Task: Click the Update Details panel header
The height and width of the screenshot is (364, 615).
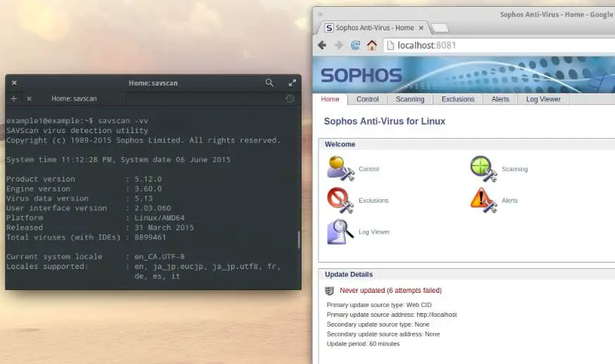Action: pyautogui.click(x=467, y=275)
